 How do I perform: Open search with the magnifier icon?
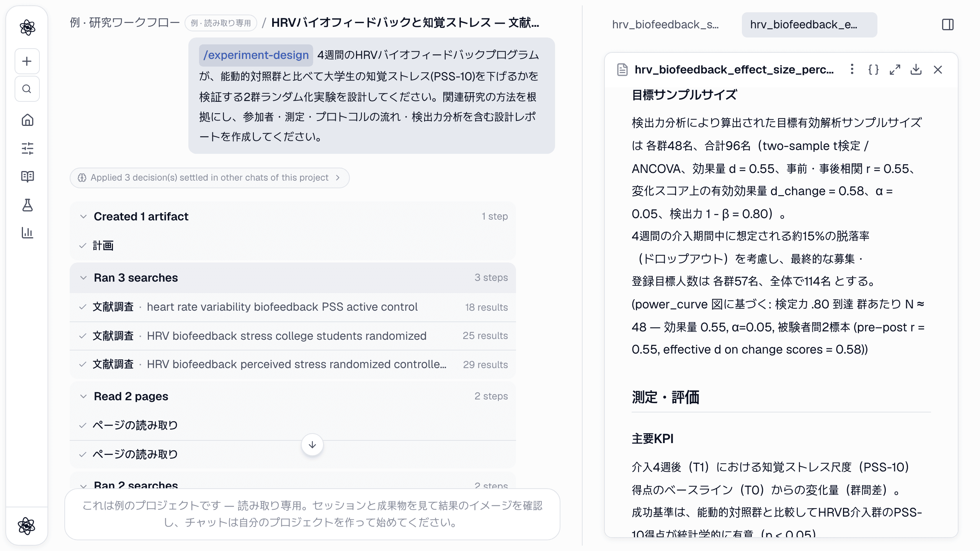point(27,89)
